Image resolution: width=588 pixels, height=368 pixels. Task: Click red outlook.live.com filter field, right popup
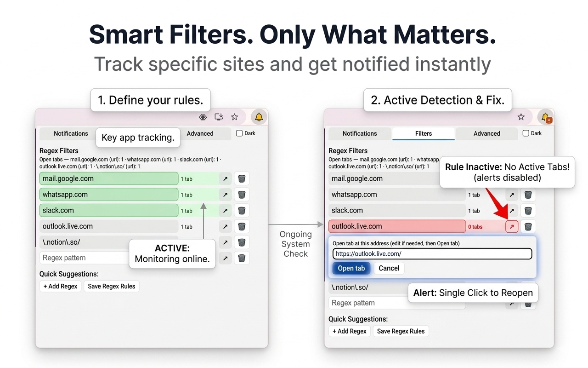click(397, 226)
